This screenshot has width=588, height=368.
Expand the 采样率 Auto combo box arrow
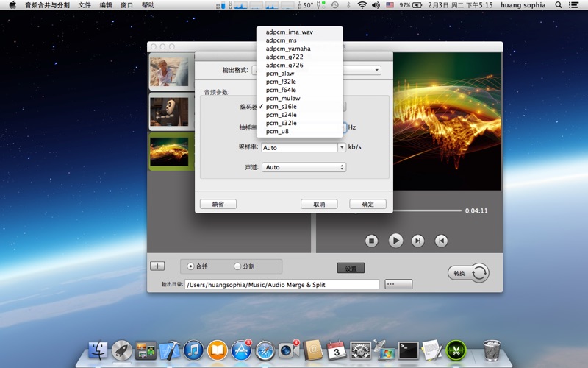click(342, 147)
